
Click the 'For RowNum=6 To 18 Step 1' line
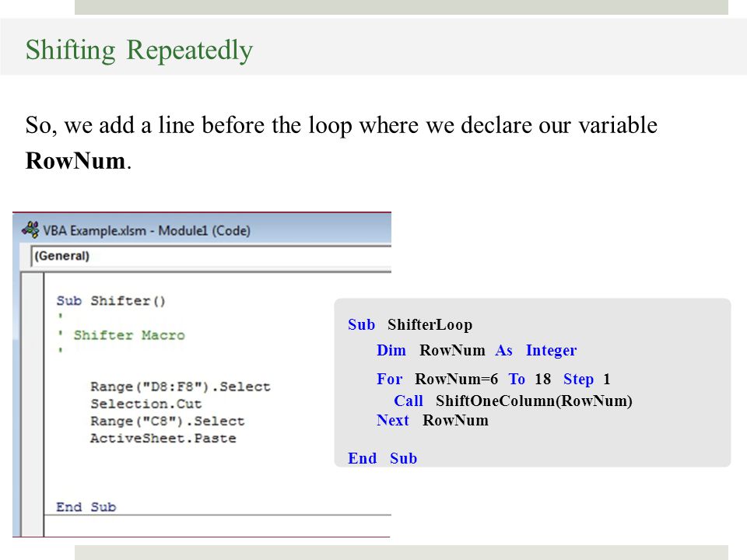pyautogui.click(x=493, y=379)
